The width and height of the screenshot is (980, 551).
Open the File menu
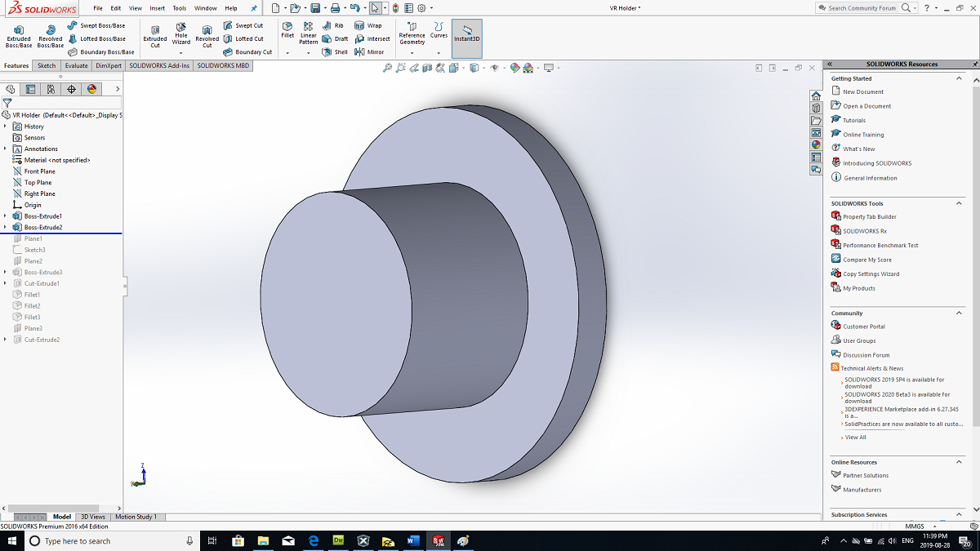point(98,8)
